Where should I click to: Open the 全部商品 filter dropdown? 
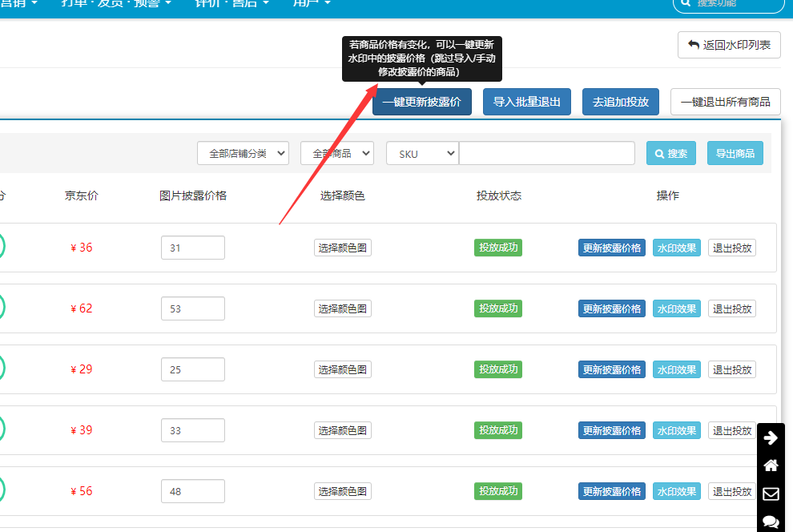coord(336,153)
